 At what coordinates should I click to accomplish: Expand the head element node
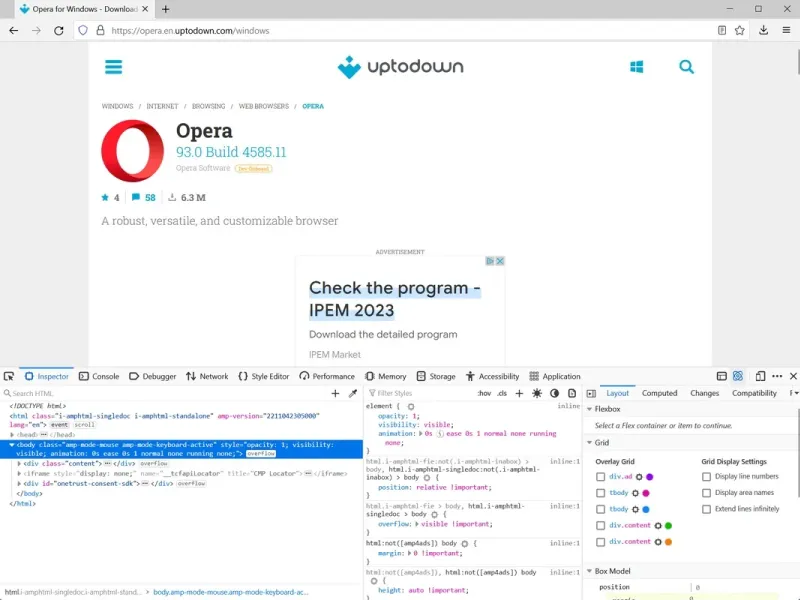click(12, 435)
